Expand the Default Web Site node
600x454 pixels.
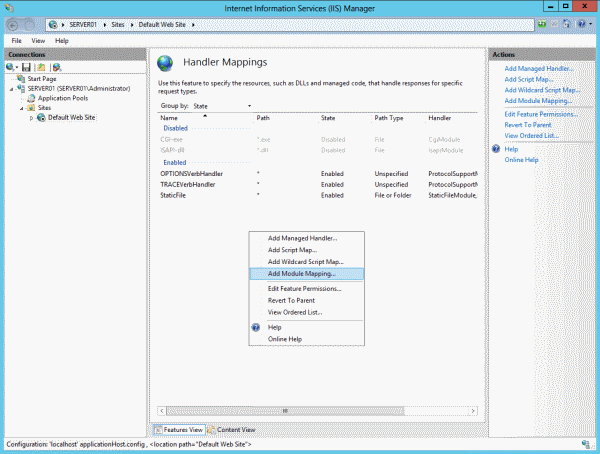[31, 118]
